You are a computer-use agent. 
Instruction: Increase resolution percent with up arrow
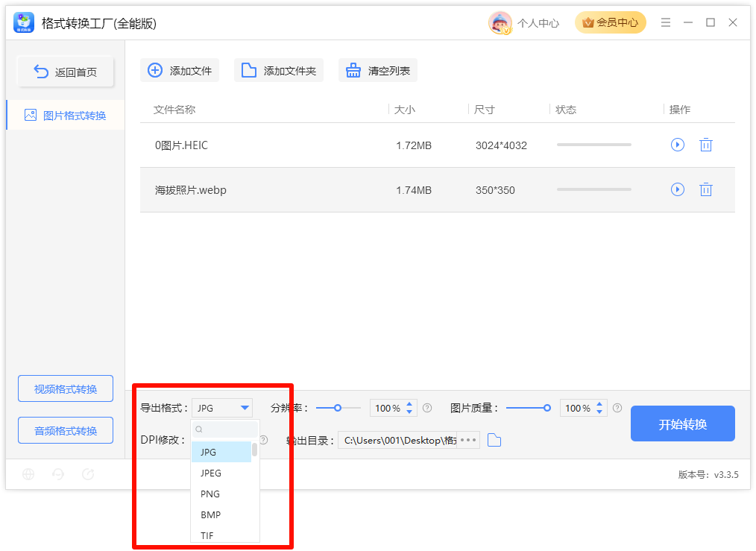[x=409, y=404]
